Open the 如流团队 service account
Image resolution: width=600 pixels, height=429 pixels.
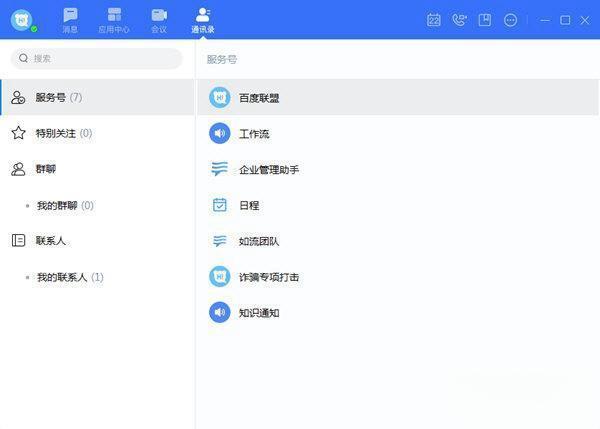point(398,241)
